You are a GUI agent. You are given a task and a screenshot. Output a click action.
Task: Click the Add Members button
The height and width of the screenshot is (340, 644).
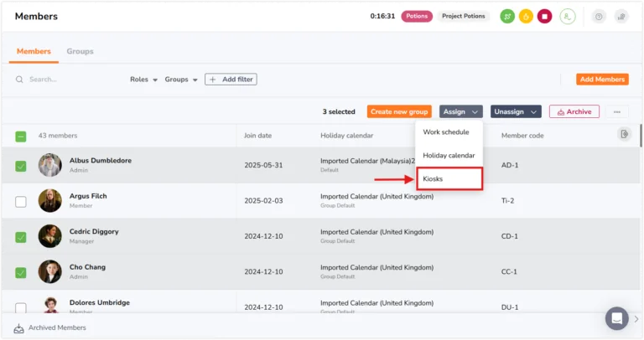point(602,80)
